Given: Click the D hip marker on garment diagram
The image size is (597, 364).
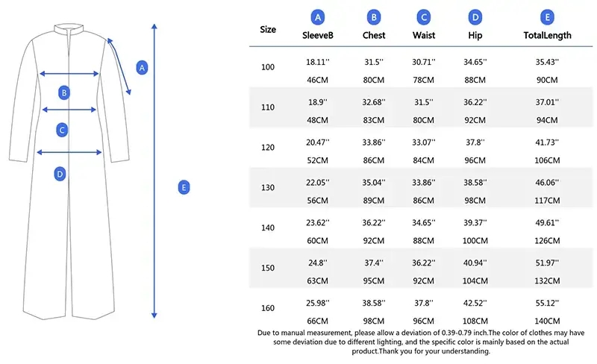Looking at the screenshot, I should tap(60, 174).
